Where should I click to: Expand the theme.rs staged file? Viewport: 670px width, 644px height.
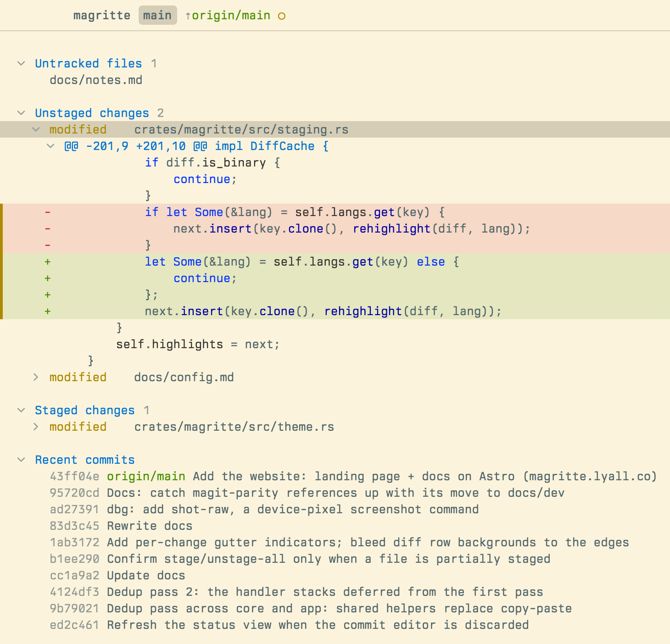point(36,427)
